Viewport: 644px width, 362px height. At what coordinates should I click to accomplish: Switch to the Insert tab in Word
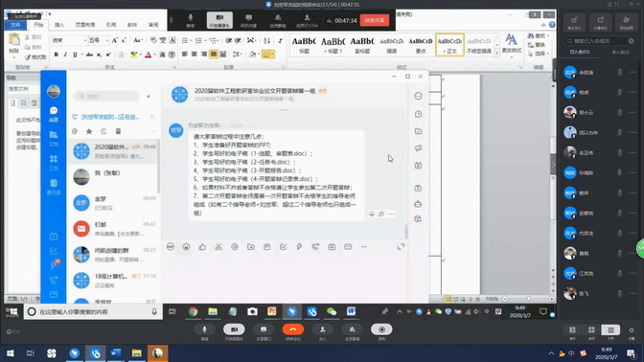click(x=59, y=25)
